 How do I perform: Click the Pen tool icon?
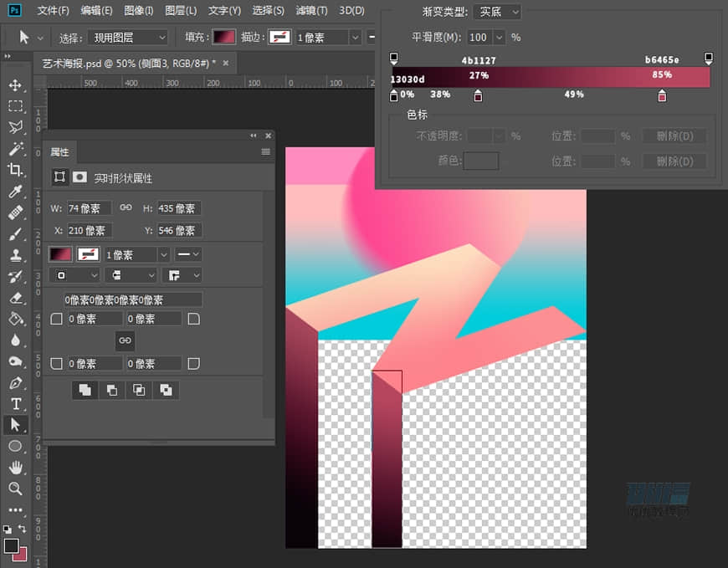[x=15, y=383]
